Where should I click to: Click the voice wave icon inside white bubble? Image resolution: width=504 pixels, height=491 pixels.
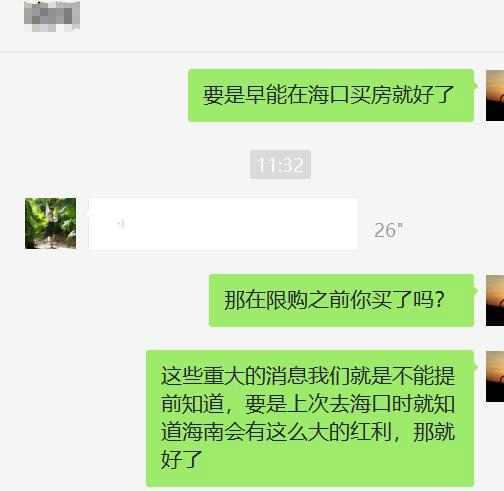click(x=121, y=224)
